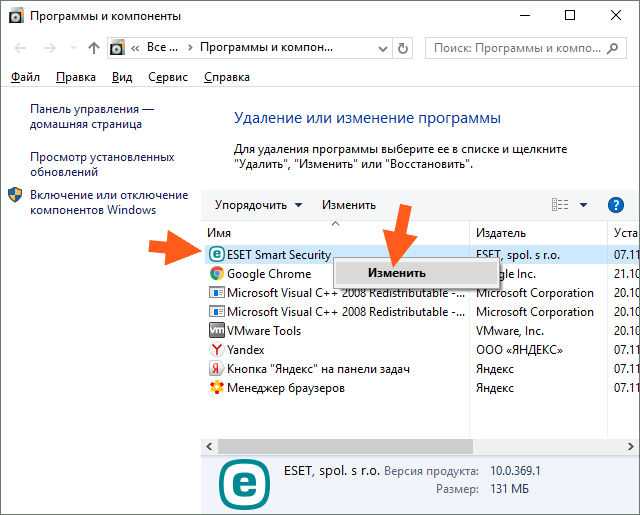Viewport: 640px width, 515px height.
Task: Open Панель управления домашняя страница link
Action: tap(92, 117)
